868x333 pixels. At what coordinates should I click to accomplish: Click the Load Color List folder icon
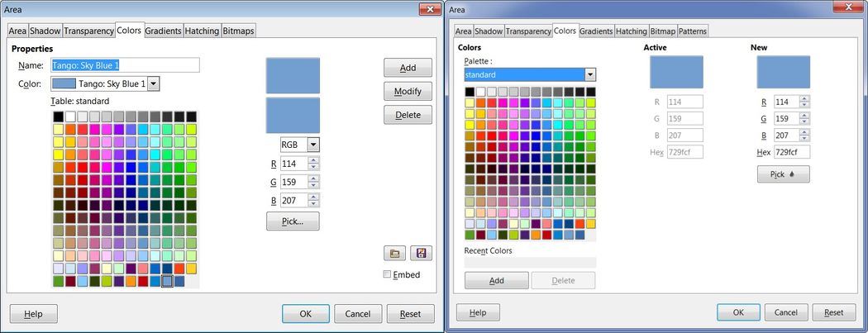coord(394,253)
